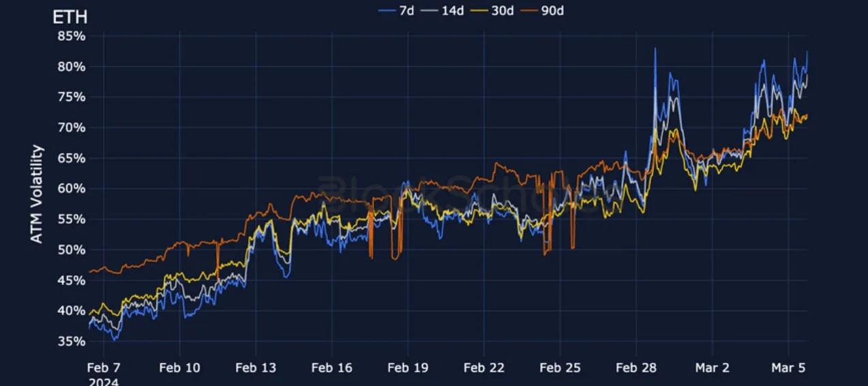Click the 45% y-axis label
Screen dimensions: 868x386
(x=71, y=280)
